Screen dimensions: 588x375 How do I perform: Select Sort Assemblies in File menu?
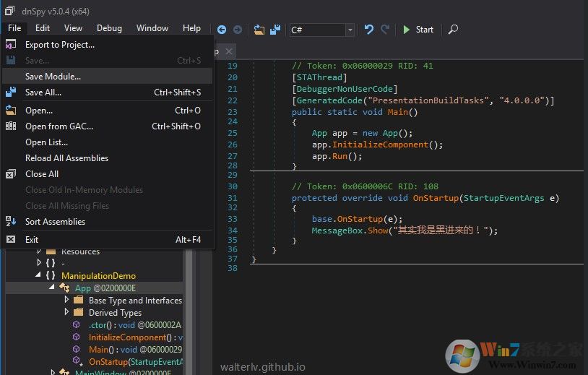pyautogui.click(x=55, y=222)
